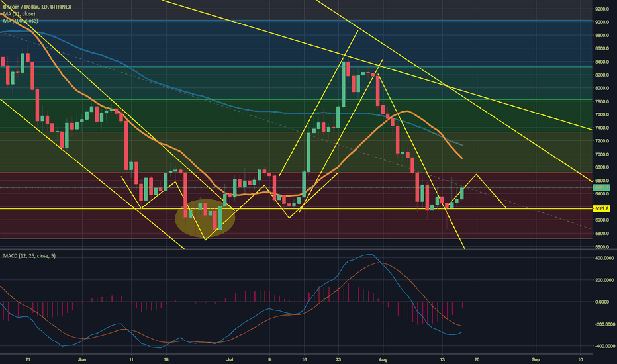
Task: Click the 'Sep' date label on time axis
Action: [x=536, y=359]
